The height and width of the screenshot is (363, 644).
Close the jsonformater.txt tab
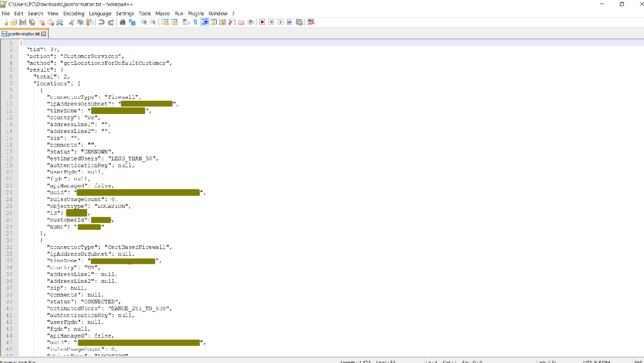[x=44, y=34]
